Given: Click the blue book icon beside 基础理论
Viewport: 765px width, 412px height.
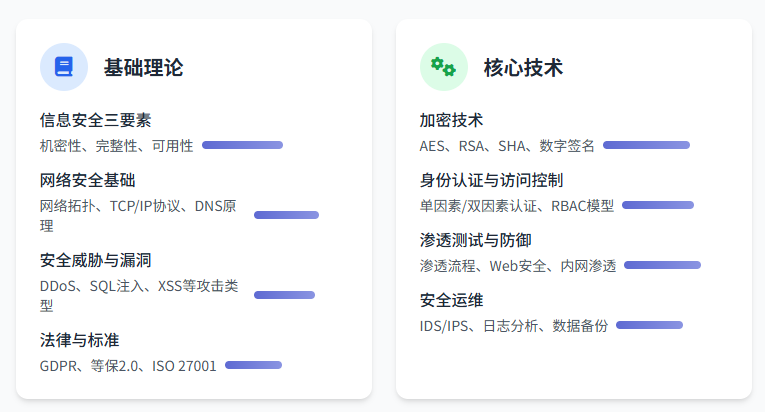Looking at the screenshot, I should (64, 67).
